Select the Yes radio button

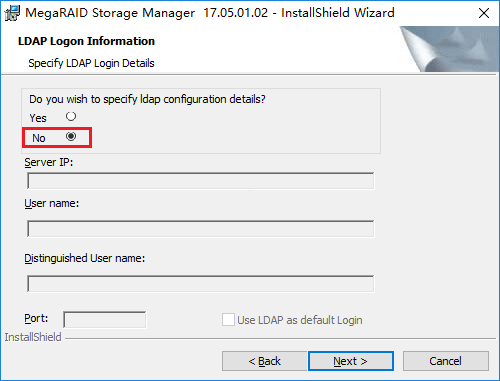point(71,116)
